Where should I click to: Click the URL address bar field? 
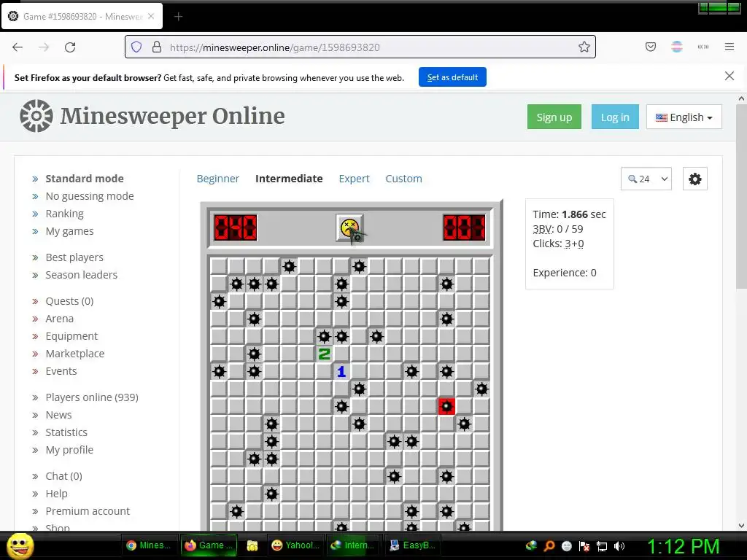pos(360,47)
